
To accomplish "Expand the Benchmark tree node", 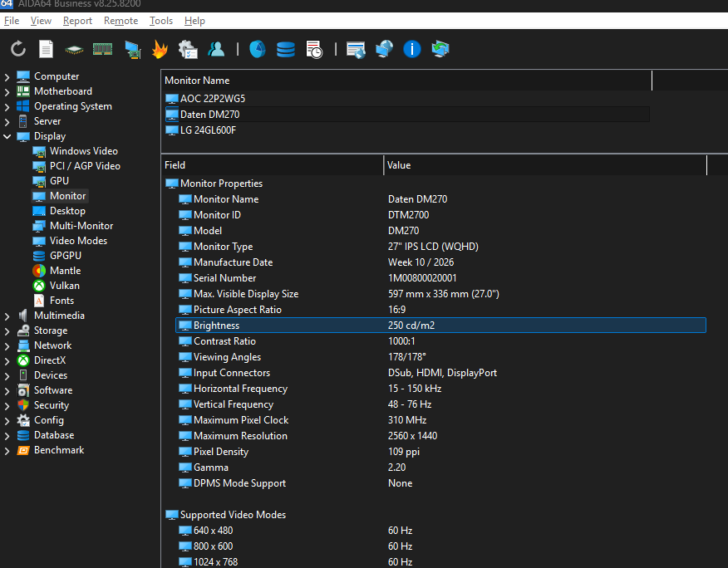I will point(7,450).
